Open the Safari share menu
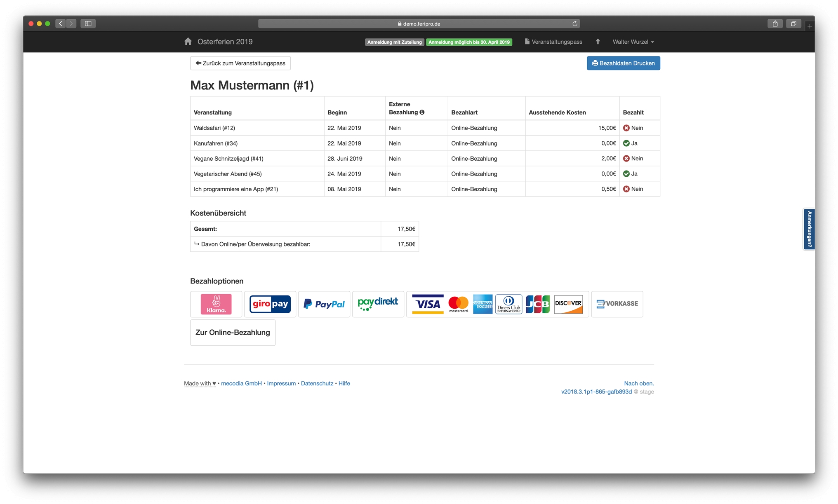Screen dimensions: 838x504 tap(775, 24)
